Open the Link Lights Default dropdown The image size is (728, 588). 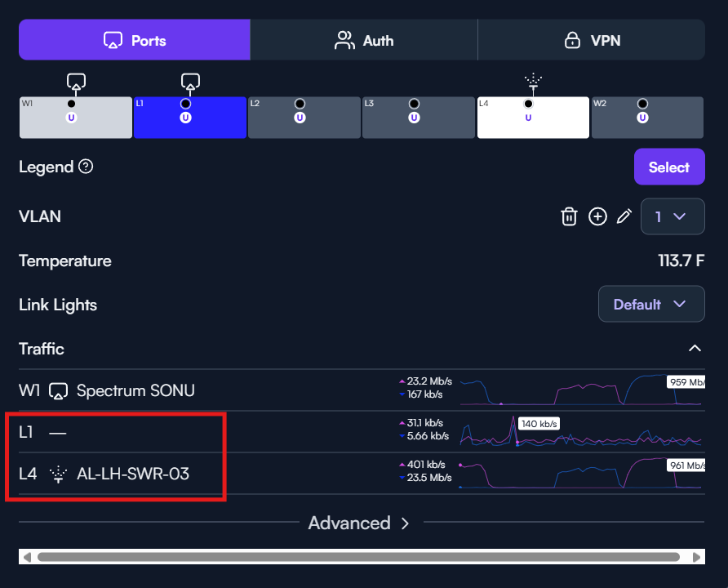tap(651, 305)
